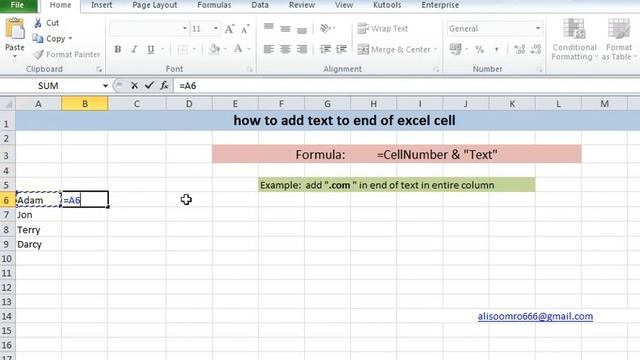
Task: Cancel formula entry with X button
Action: tap(134, 85)
